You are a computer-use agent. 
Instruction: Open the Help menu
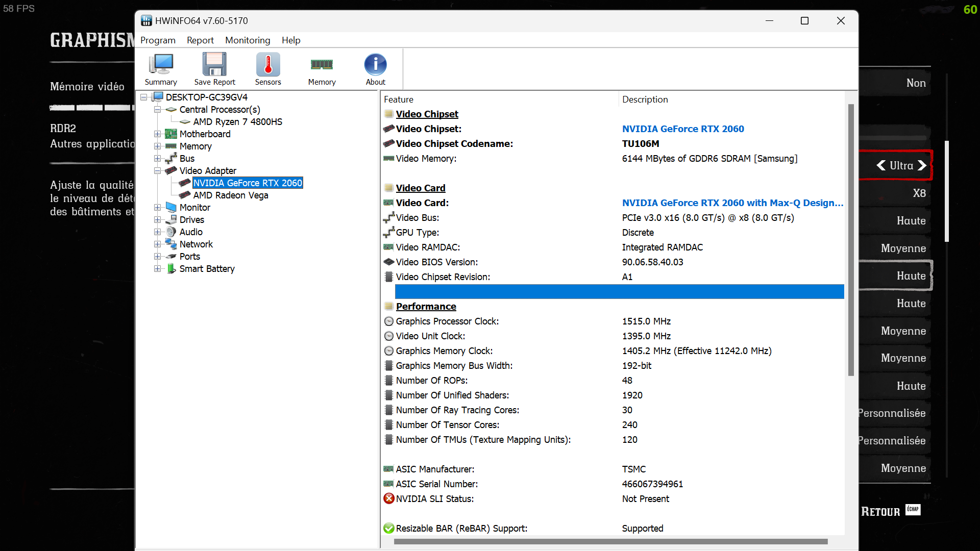(291, 40)
